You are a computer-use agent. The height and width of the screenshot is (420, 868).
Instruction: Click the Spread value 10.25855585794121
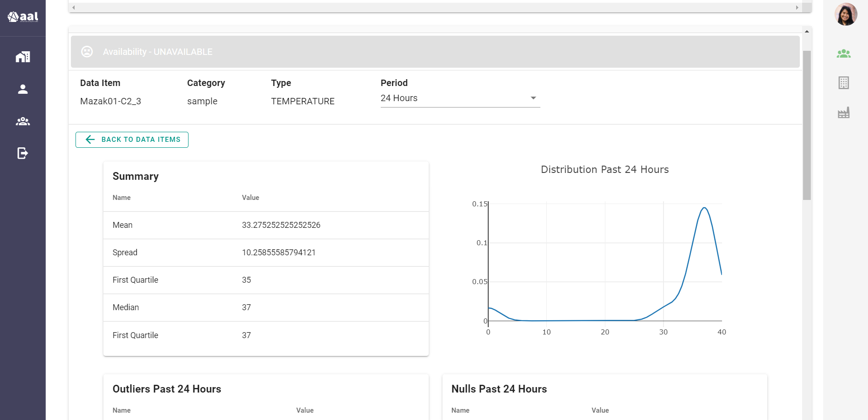279,253
